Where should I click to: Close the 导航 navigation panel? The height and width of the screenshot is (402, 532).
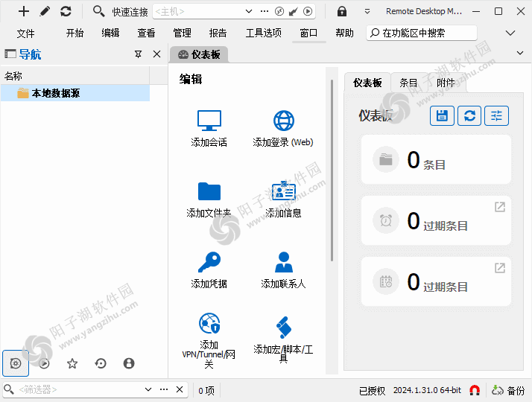pos(156,54)
